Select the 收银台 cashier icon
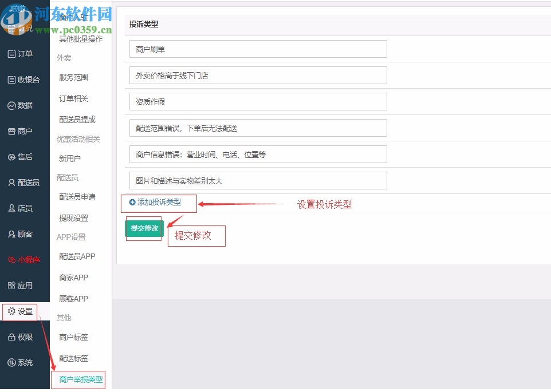 24,80
